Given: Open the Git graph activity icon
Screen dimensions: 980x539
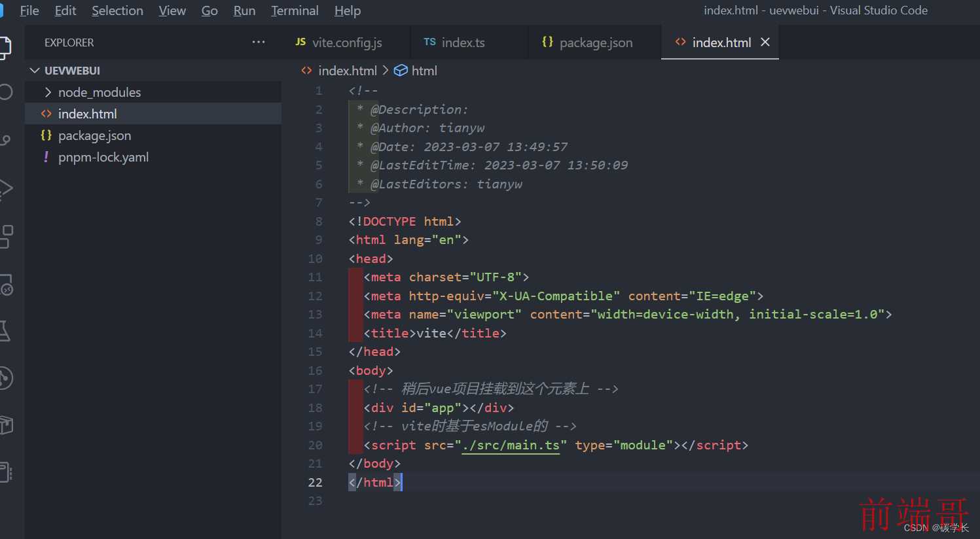Looking at the screenshot, I should pos(6,378).
